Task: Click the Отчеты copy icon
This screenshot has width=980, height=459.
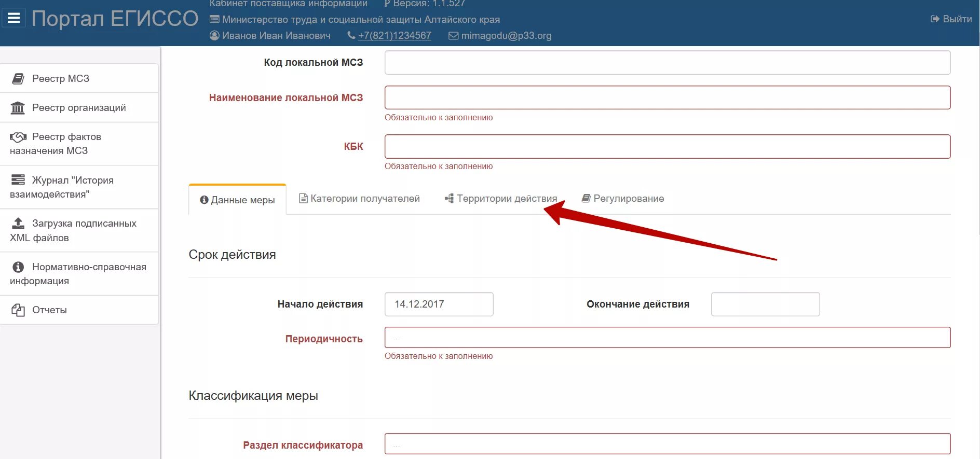Action: click(x=18, y=310)
